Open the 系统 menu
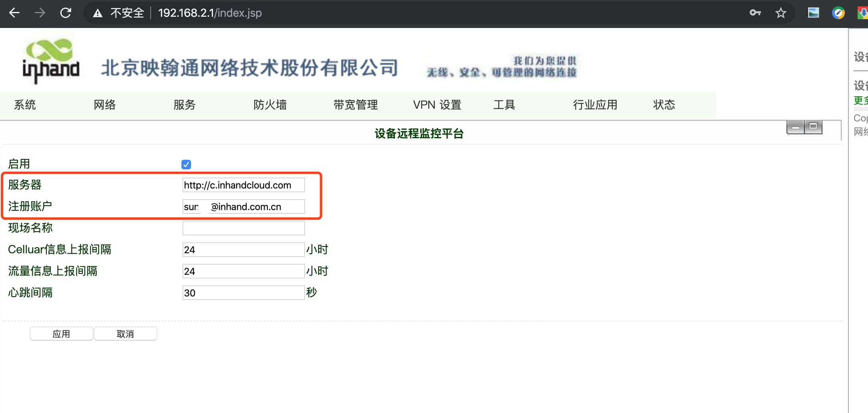 (x=25, y=105)
